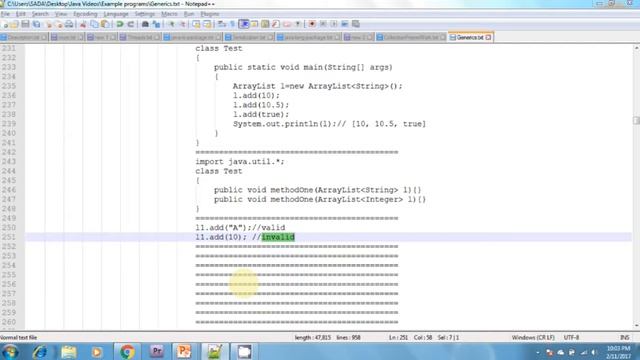The height and width of the screenshot is (360, 640).
Task: Click line 'import java.util.*;'
Action: tap(240, 162)
